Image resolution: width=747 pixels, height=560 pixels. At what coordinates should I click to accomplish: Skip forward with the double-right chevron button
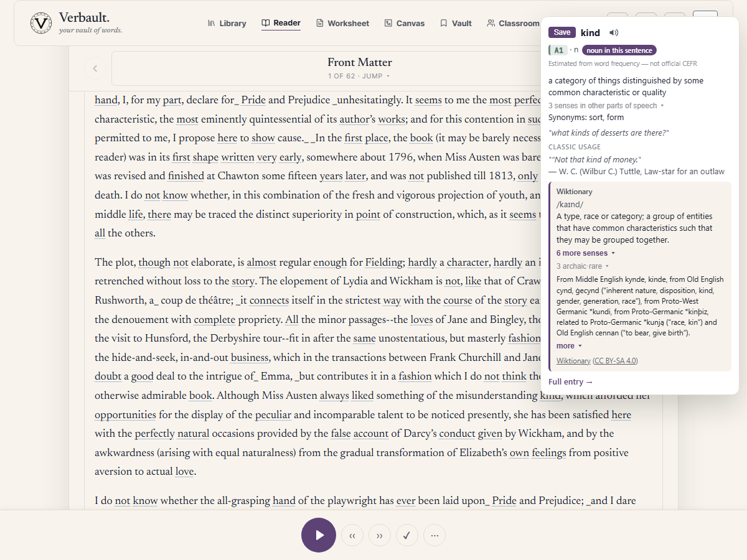click(x=380, y=535)
